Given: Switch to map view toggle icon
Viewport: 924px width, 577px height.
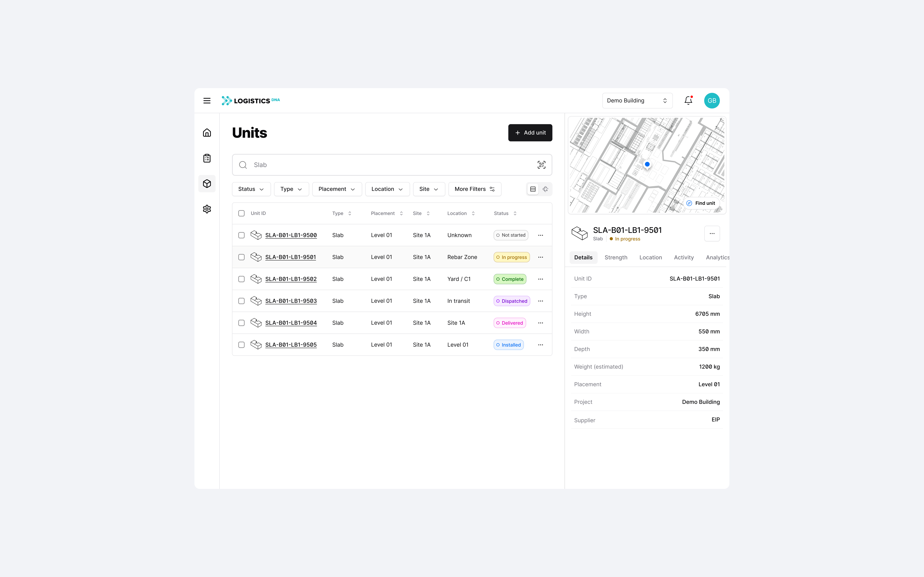Looking at the screenshot, I should click(545, 189).
